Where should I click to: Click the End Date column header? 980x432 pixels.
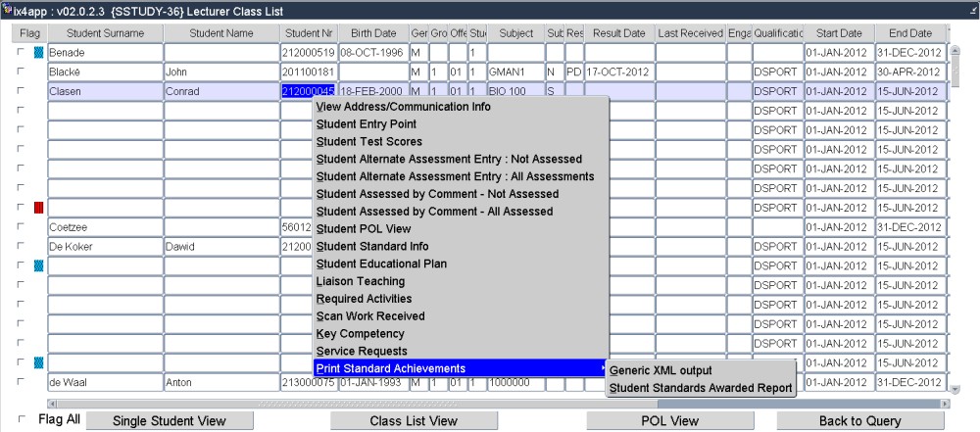[x=910, y=33]
